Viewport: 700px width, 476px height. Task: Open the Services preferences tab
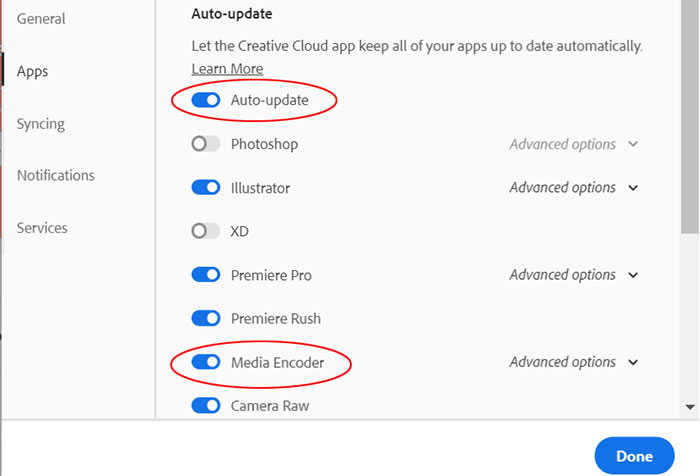click(42, 228)
